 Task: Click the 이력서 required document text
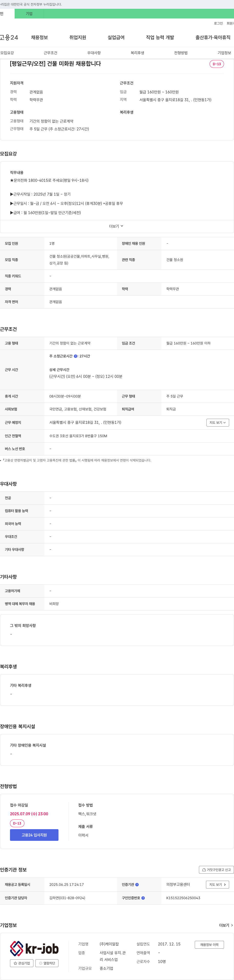[83, 835]
